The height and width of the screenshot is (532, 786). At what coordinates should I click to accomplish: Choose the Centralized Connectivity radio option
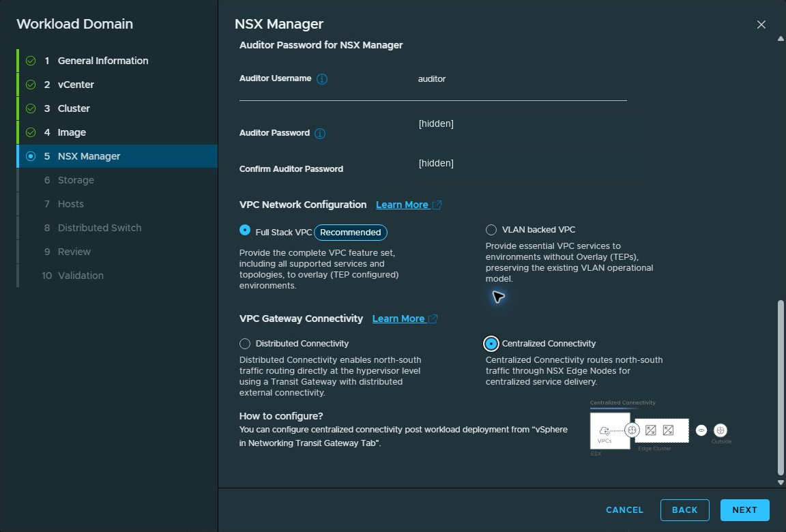tap(491, 344)
